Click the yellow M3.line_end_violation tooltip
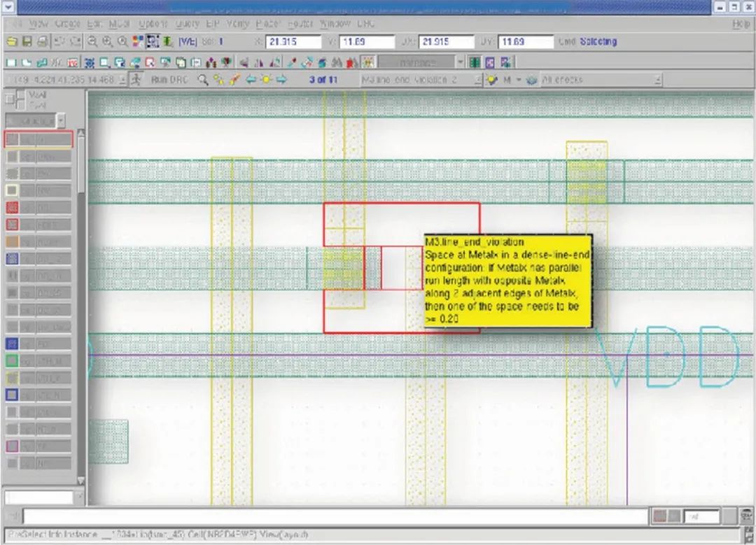The width and height of the screenshot is (756, 545). tap(507, 281)
